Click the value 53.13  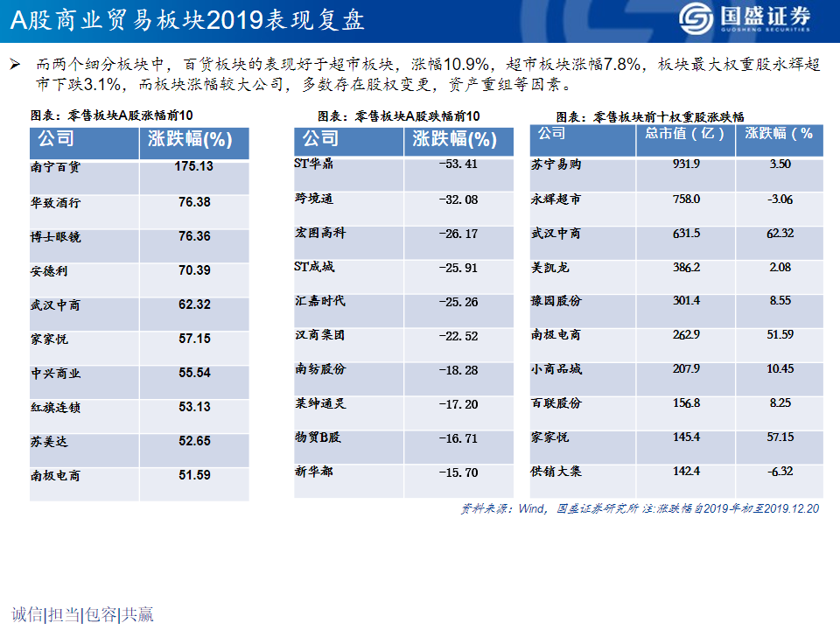point(194,407)
